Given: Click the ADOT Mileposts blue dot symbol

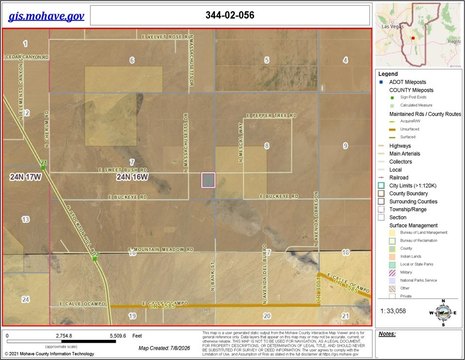Looking at the screenshot, I should pos(381,82).
